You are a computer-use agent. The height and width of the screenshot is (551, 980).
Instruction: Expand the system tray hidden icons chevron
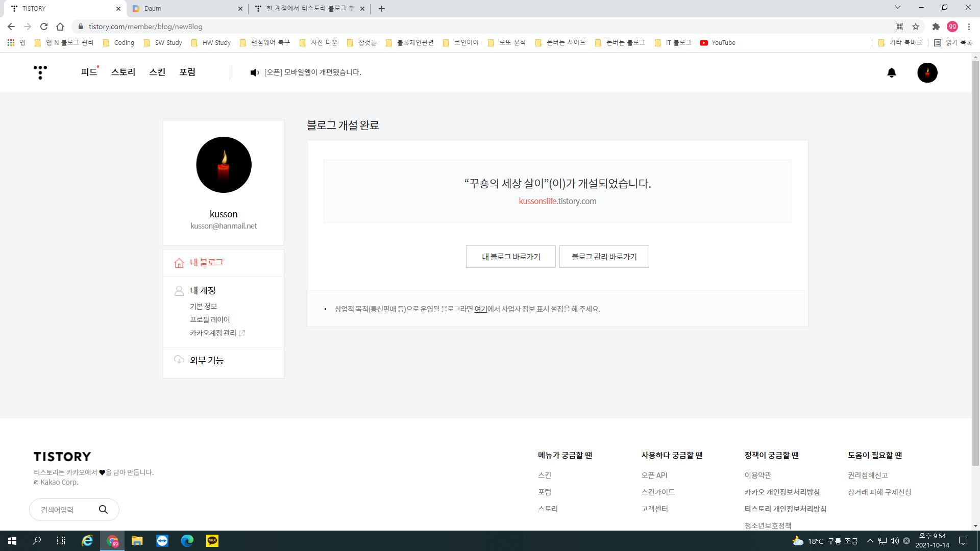click(x=870, y=541)
